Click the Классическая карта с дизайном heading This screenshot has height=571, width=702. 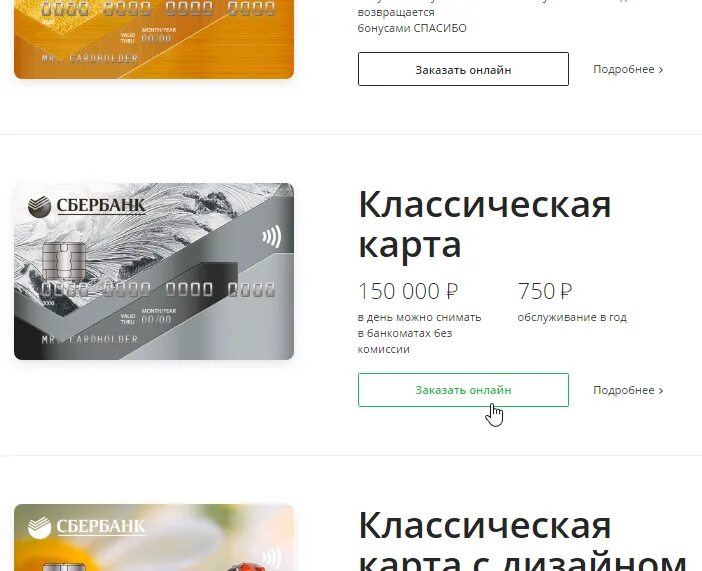click(522, 541)
